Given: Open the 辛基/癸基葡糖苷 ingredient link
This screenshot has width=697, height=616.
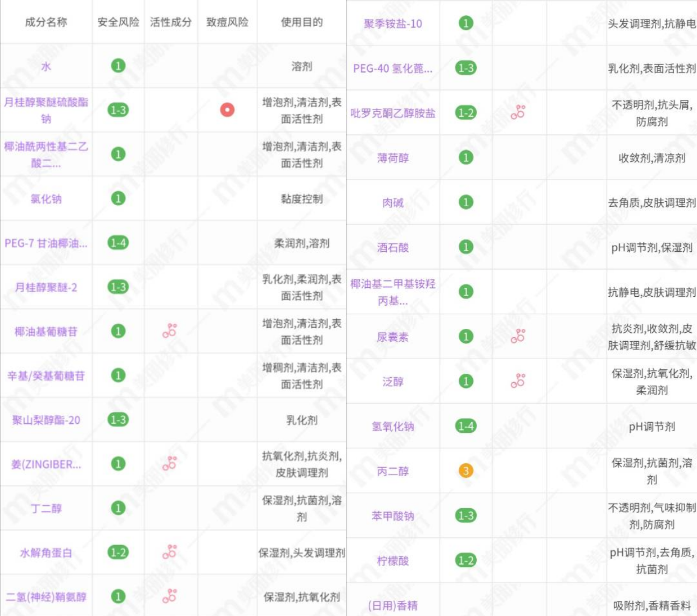Looking at the screenshot, I should click(46, 376).
